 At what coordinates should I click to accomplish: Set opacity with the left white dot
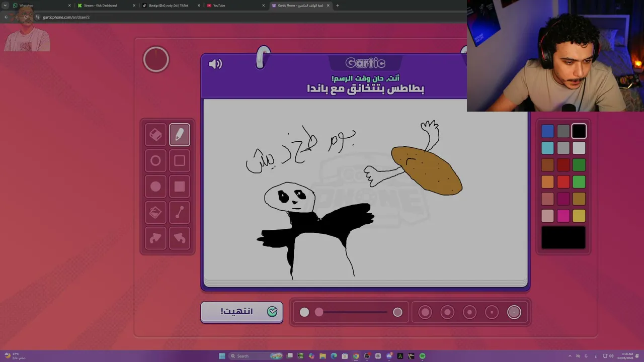304,312
